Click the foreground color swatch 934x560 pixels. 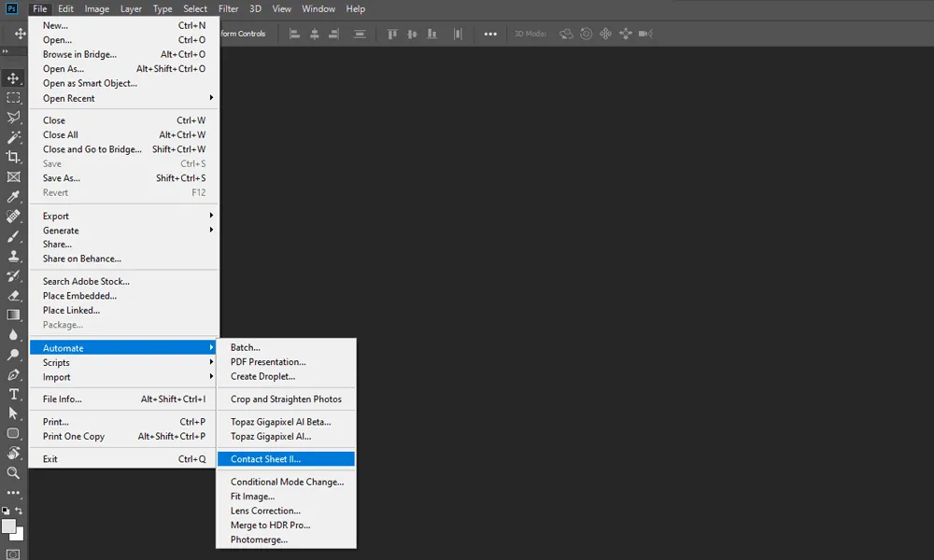click(x=8, y=526)
